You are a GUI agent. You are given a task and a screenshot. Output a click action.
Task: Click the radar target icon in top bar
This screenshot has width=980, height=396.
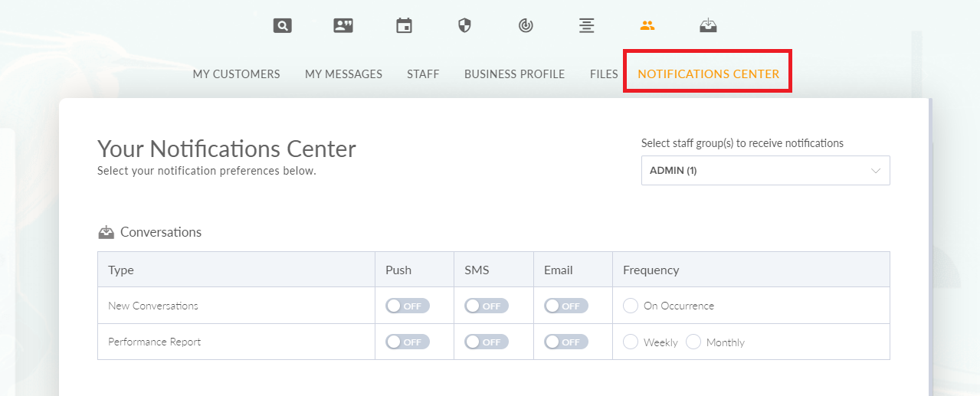tap(526, 26)
